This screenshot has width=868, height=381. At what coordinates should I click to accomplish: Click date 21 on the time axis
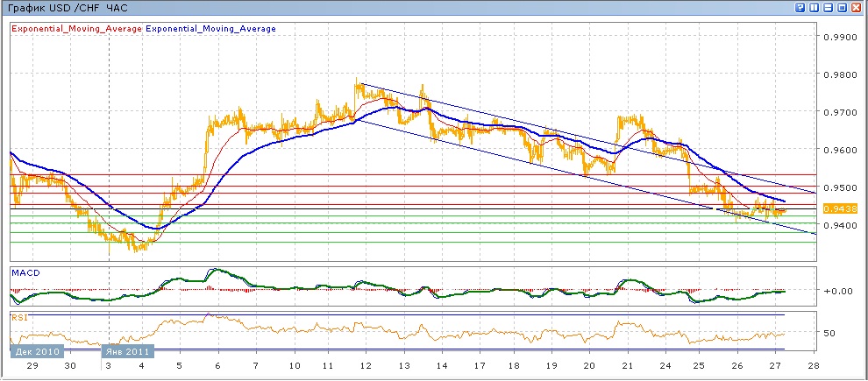[628, 365]
